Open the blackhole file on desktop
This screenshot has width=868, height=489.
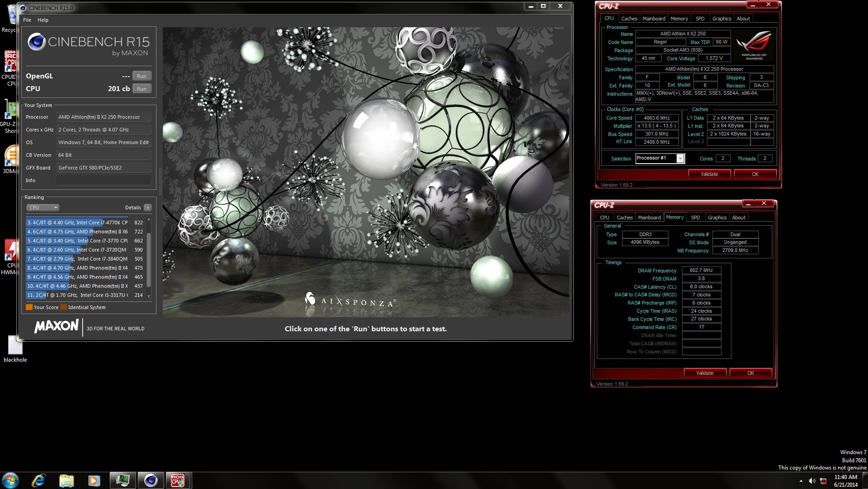15,349
